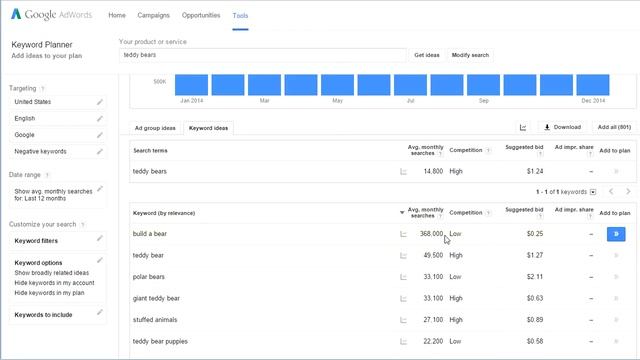Click the Google AdWords logo
This screenshot has width=640, height=360.
tap(51, 15)
